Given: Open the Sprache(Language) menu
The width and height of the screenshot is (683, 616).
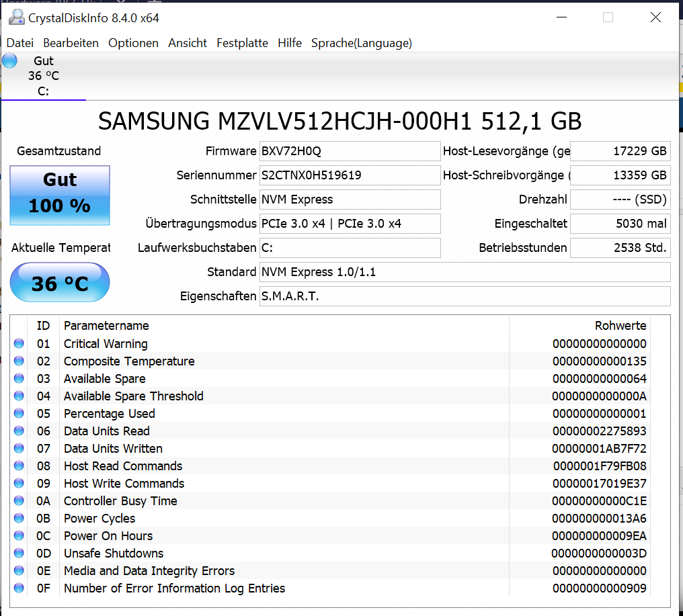Looking at the screenshot, I should (x=362, y=43).
